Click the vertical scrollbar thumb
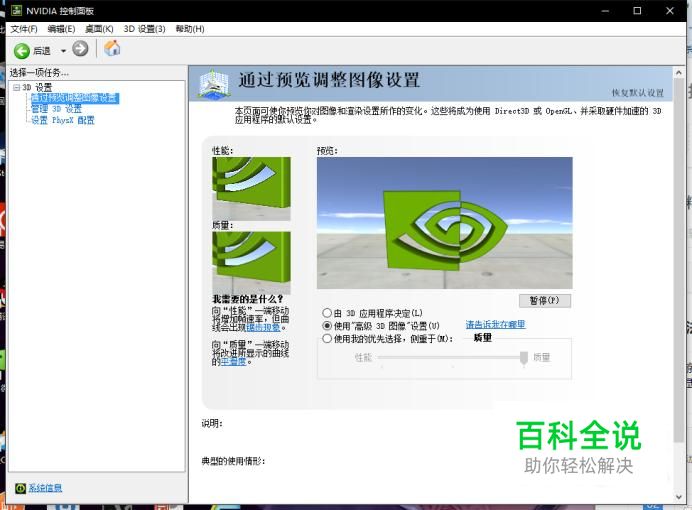This screenshot has height=510, width=692. coord(679,260)
